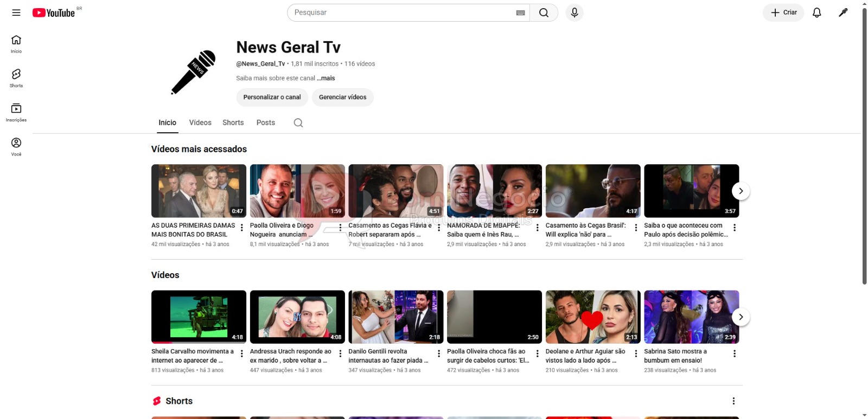This screenshot has width=868, height=419.
Task: Open options for Danilo Gentili video
Action: 439,353
